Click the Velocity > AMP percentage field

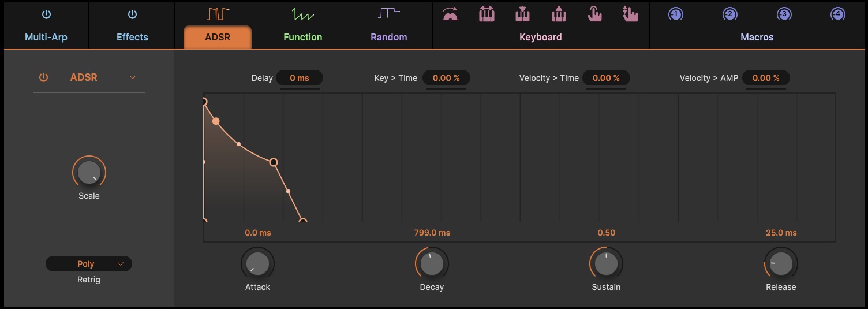point(766,78)
